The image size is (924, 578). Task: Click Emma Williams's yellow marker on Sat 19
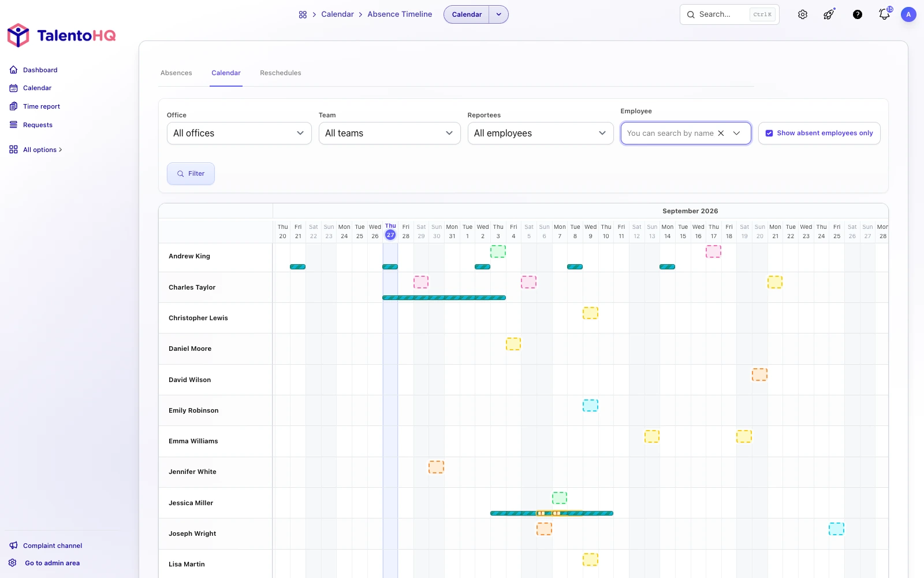(x=744, y=436)
